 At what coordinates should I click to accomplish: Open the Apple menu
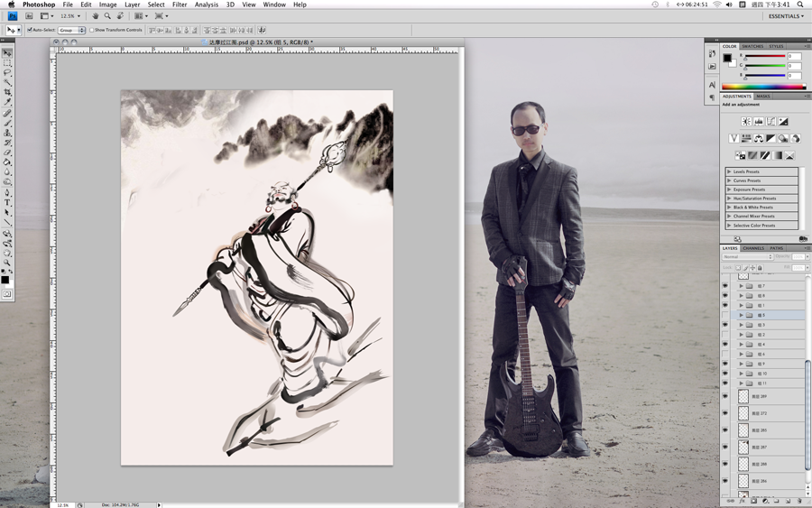(11, 5)
